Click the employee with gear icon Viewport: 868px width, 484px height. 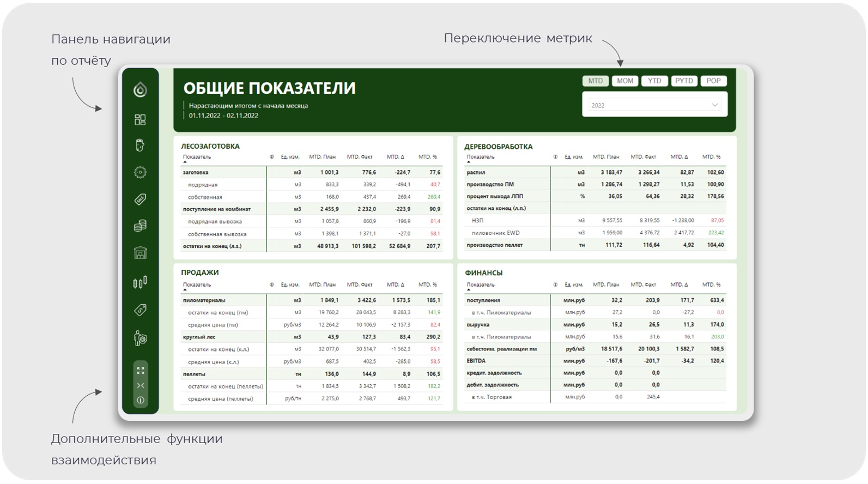pos(140,338)
